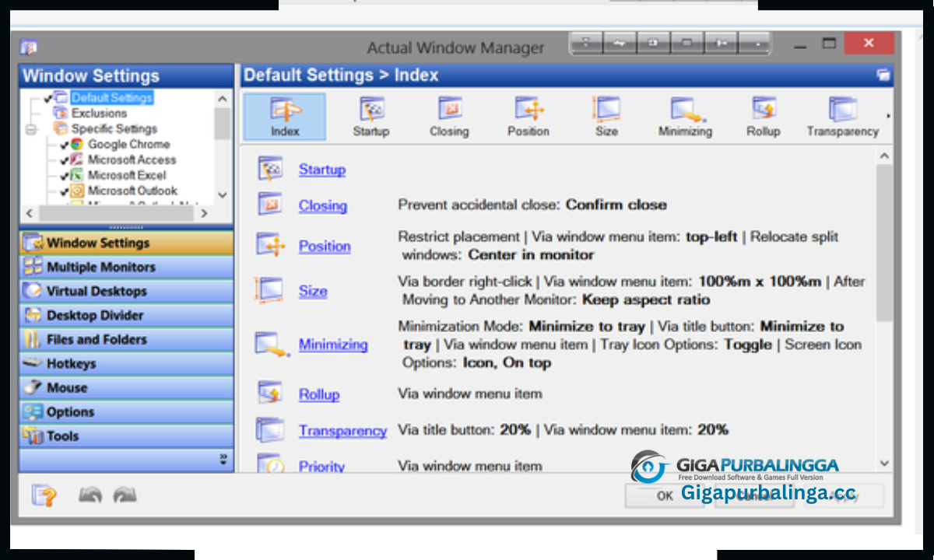Image resolution: width=934 pixels, height=560 pixels.
Task: Toggle the checkmark beside Microsoft Excel
Action: point(65,176)
